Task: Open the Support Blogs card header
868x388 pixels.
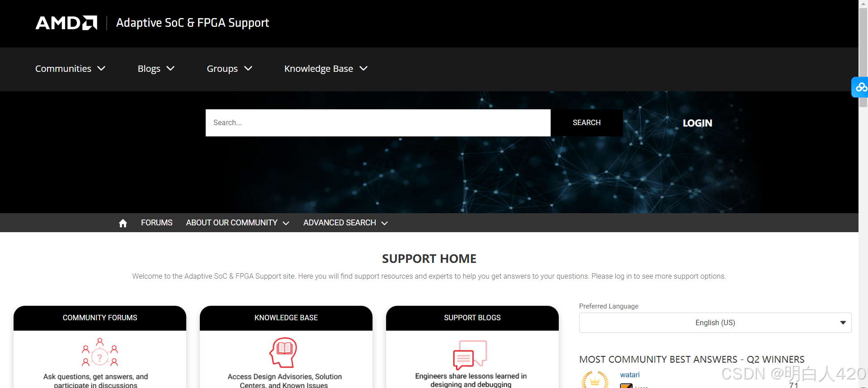Action: [472, 318]
